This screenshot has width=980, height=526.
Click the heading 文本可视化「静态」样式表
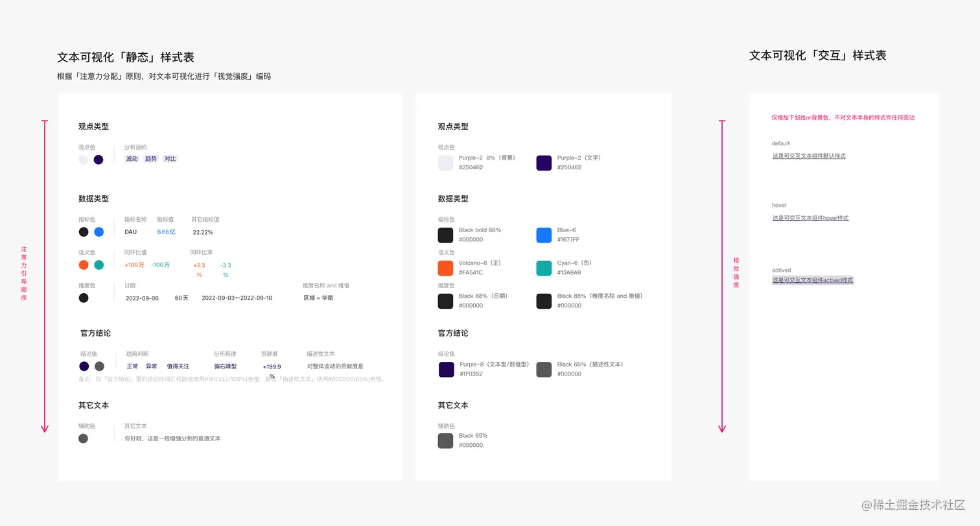[x=126, y=58]
